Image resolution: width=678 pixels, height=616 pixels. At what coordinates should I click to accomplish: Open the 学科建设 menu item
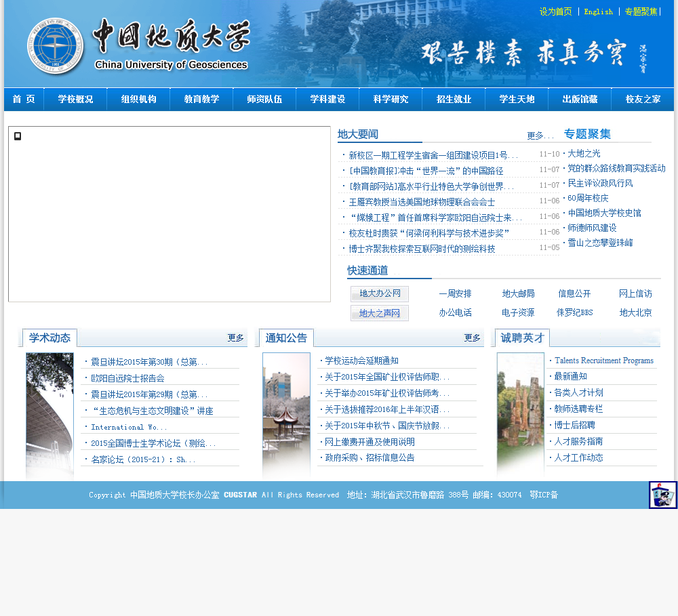pyautogui.click(x=327, y=100)
